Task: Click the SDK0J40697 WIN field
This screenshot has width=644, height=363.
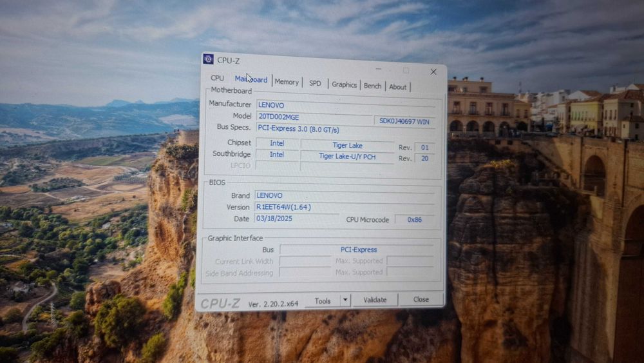Action: coord(404,121)
